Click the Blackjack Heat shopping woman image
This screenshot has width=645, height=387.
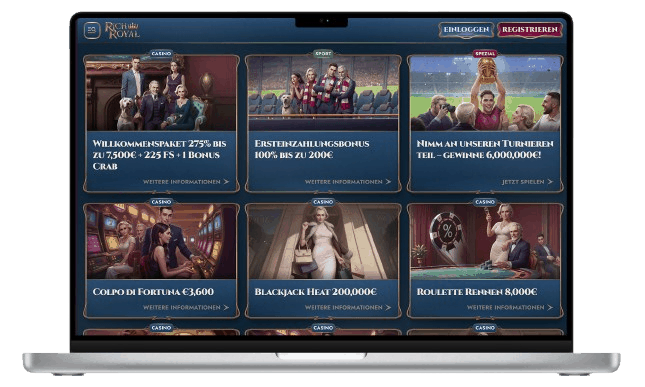click(x=323, y=242)
